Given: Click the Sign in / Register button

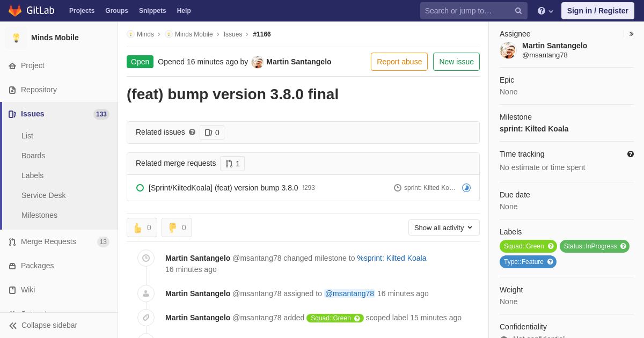Looking at the screenshot, I should click(598, 11).
